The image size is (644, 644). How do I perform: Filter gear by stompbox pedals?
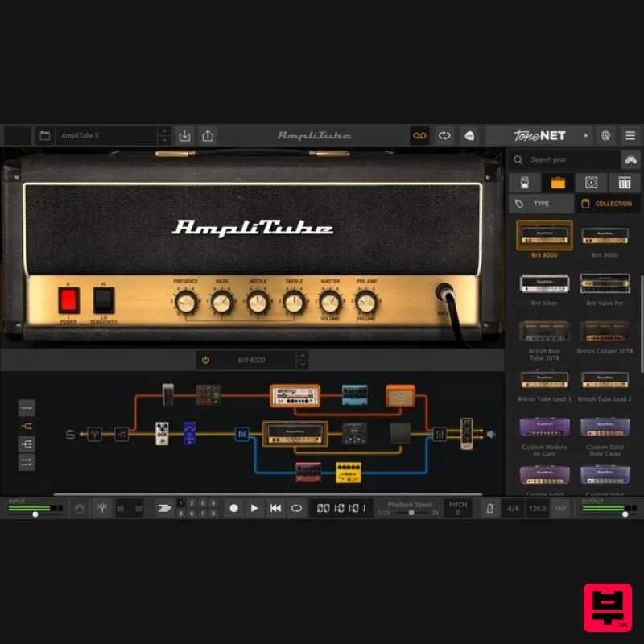(524, 183)
